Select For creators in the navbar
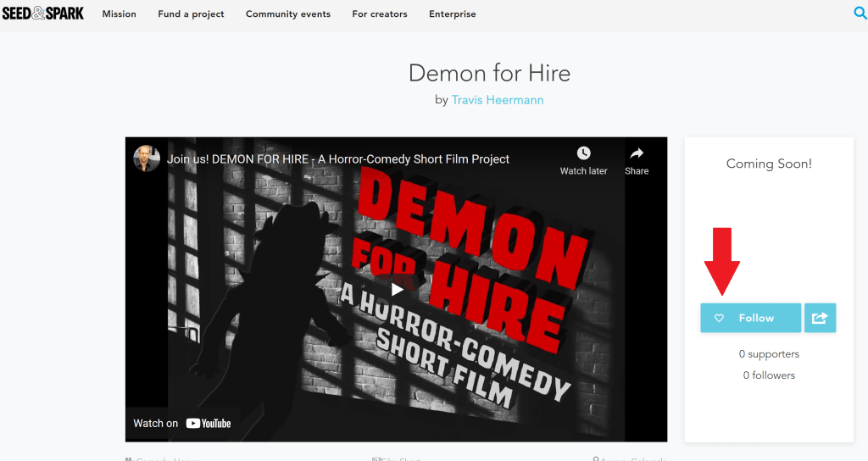 pyautogui.click(x=380, y=14)
